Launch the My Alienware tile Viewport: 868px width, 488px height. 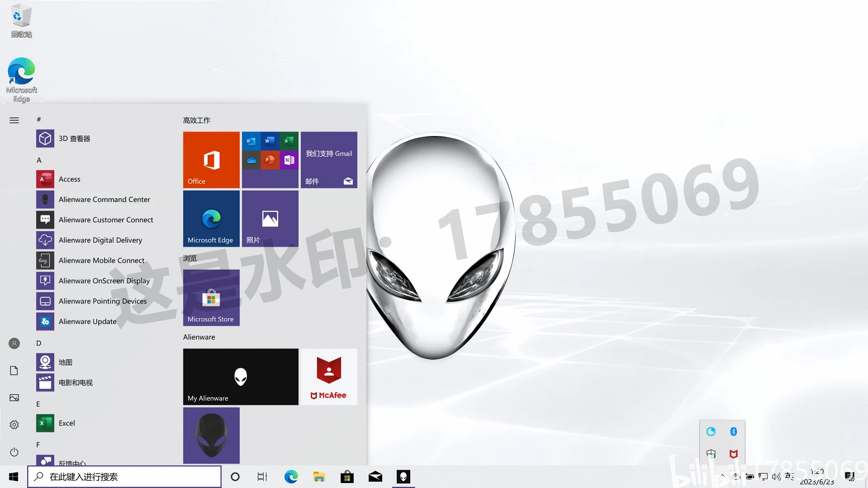241,377
